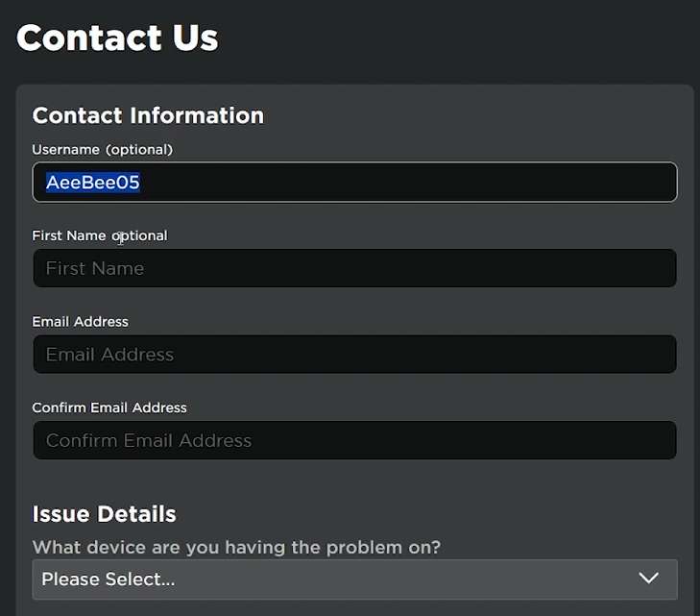
Task: Click the "First Name" placeholder text
Action: pyautogui.click(x=95, y=269)
